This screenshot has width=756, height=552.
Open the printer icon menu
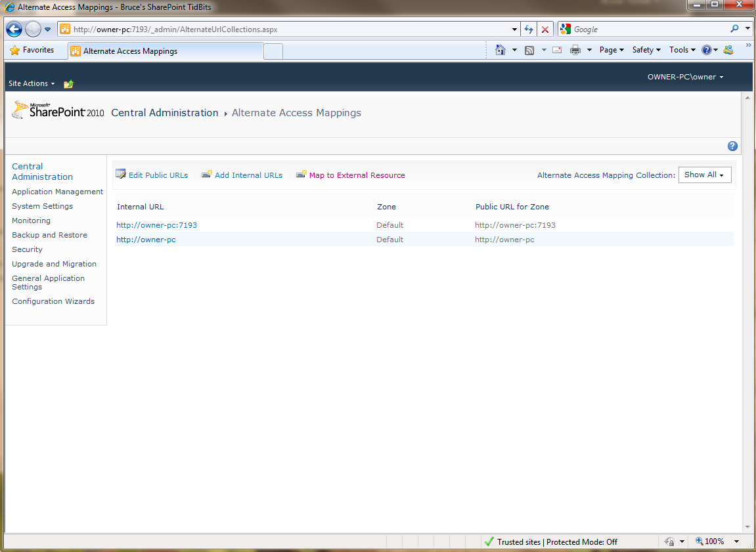coord(575,49)
